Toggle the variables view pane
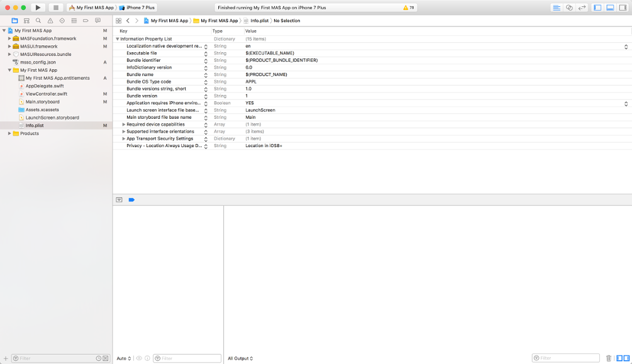 619,358
